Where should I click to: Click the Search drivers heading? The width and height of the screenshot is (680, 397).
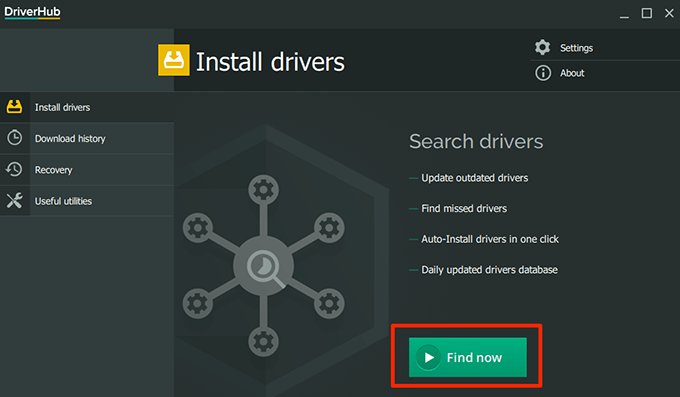pos(476,141)
